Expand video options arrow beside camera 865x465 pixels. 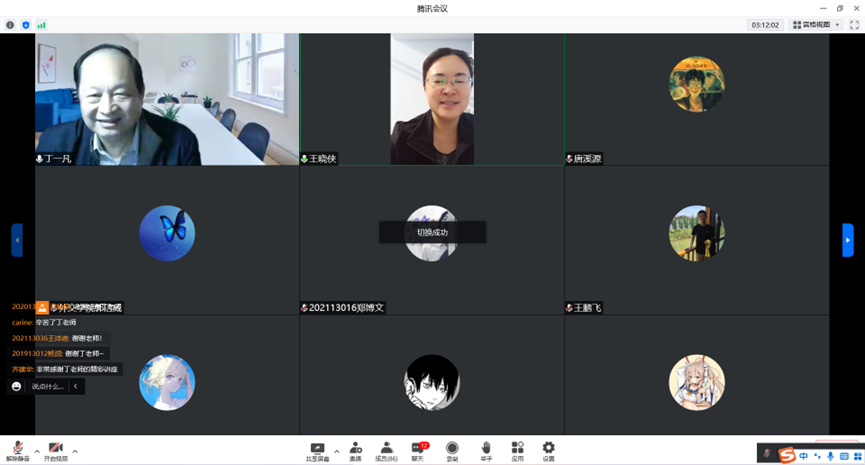pyautogui.click(x=75, y=451)
